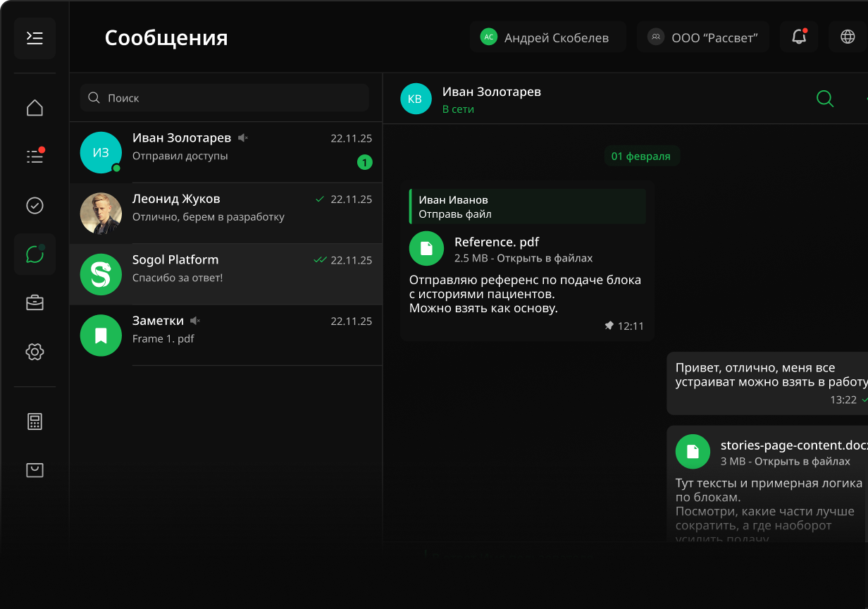
Task: Open the calculator icon in sidebar
Action: tap(35, 422)
